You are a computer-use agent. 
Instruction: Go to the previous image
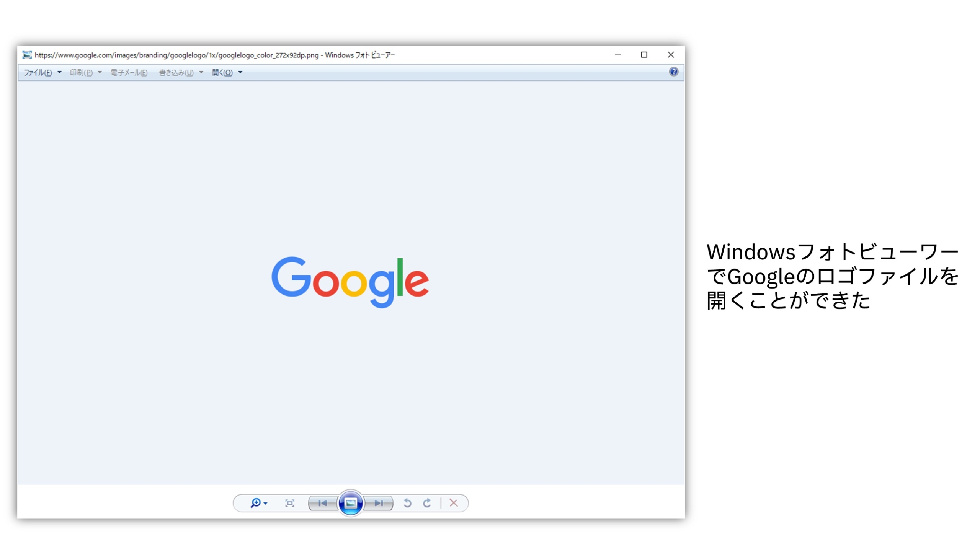pyautogui.click(x=323, y=503)
